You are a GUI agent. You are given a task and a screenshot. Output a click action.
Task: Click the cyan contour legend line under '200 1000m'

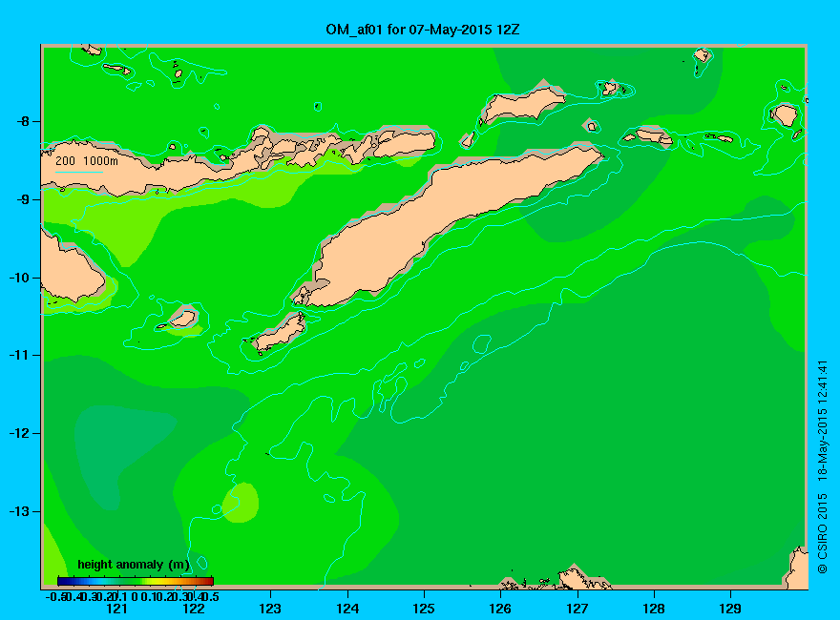(78, 172)
